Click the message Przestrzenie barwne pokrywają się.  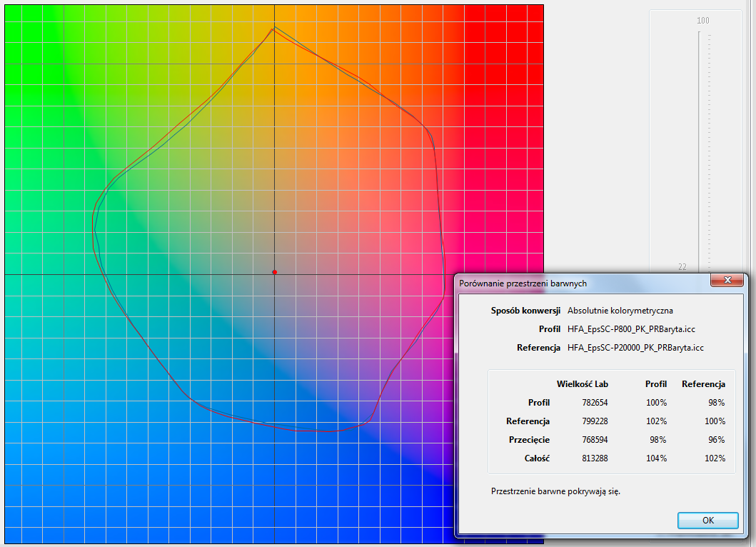point(555,491)
